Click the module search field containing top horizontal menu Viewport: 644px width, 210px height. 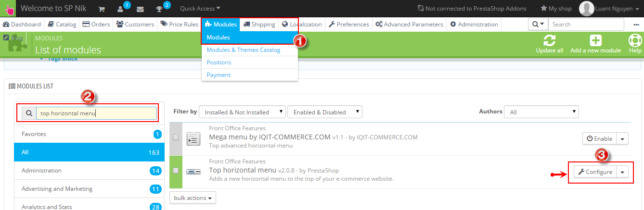click(x=96, y=113)
